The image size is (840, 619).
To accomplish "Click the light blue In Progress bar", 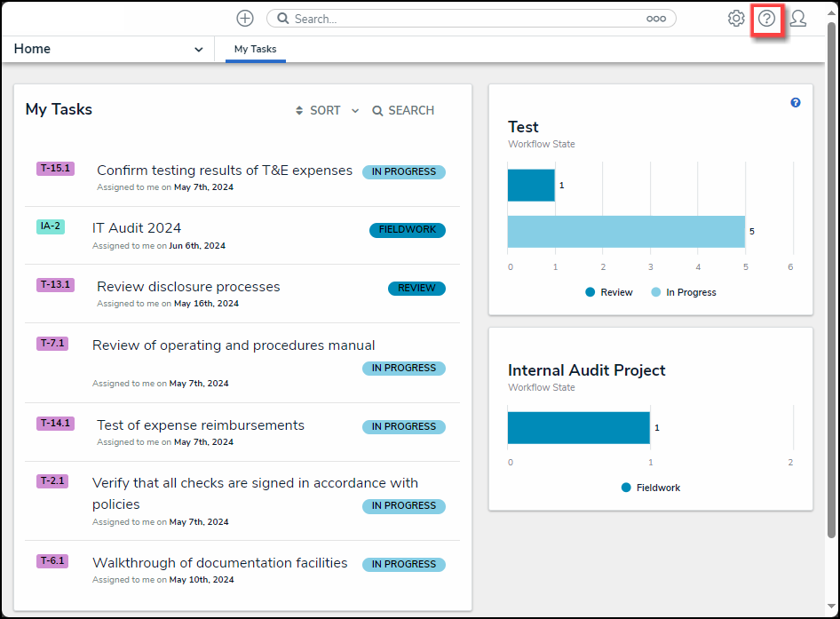I will (x=626, y=232).
